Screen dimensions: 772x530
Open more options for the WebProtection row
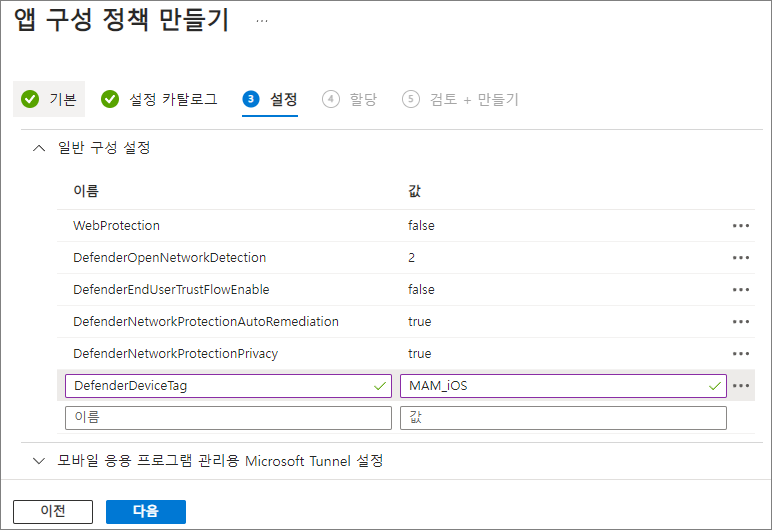(740, 226)
